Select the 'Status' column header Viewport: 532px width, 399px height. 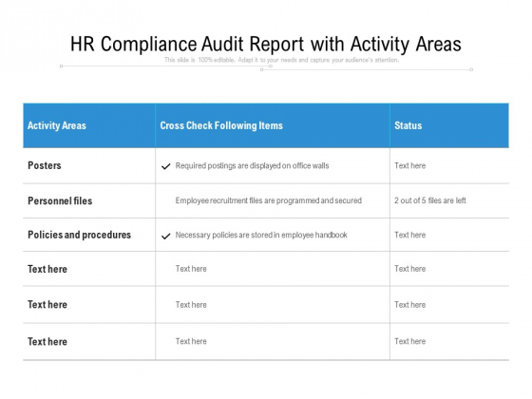coord(408,125)
